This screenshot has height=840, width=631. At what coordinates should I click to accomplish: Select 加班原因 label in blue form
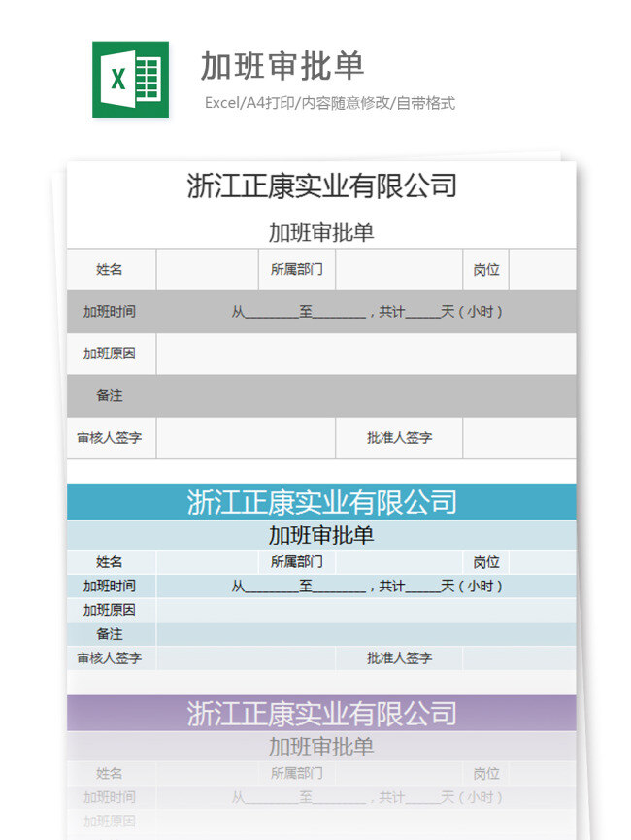(x=110, y=610)
